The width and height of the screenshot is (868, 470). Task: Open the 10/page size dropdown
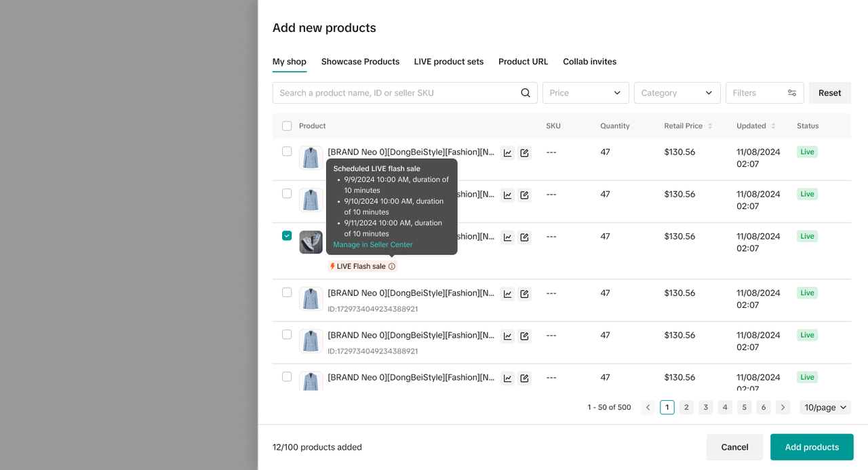pos(825,408)
